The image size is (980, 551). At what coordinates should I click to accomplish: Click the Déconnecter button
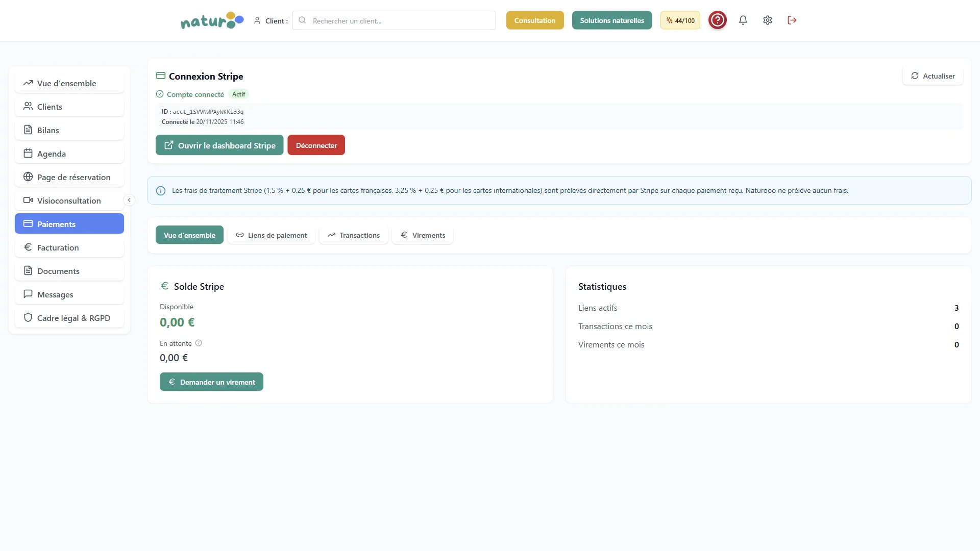pos(316,145)
